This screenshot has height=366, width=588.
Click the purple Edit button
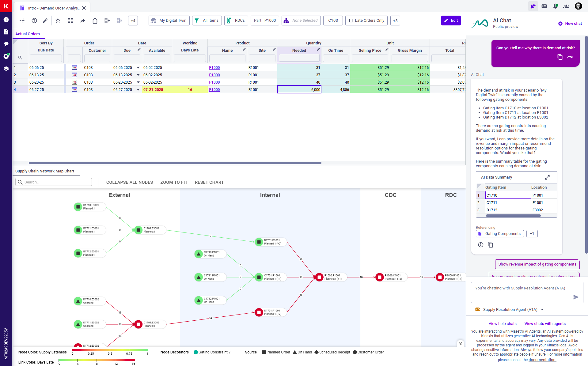click(x=451, y=21)
